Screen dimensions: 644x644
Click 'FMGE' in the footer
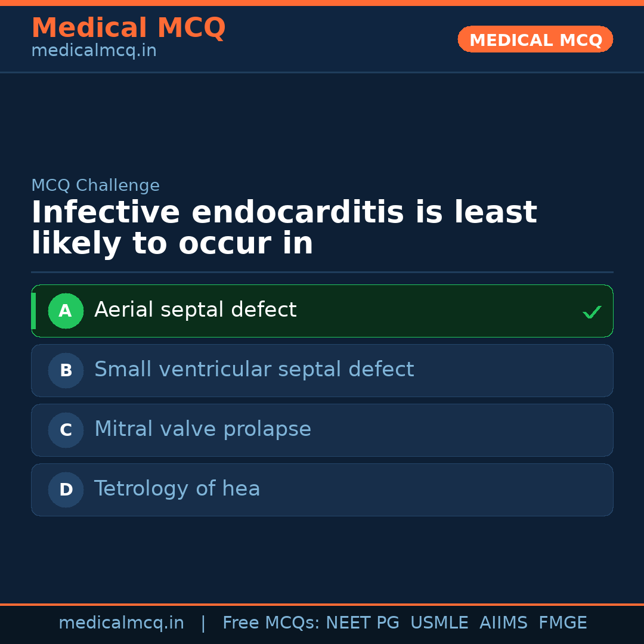pos(562,623)
